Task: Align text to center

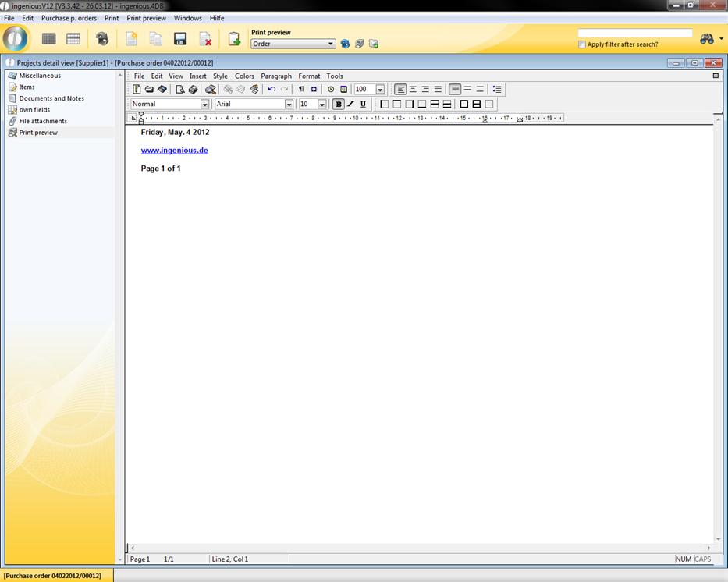Action: [413, 90]
